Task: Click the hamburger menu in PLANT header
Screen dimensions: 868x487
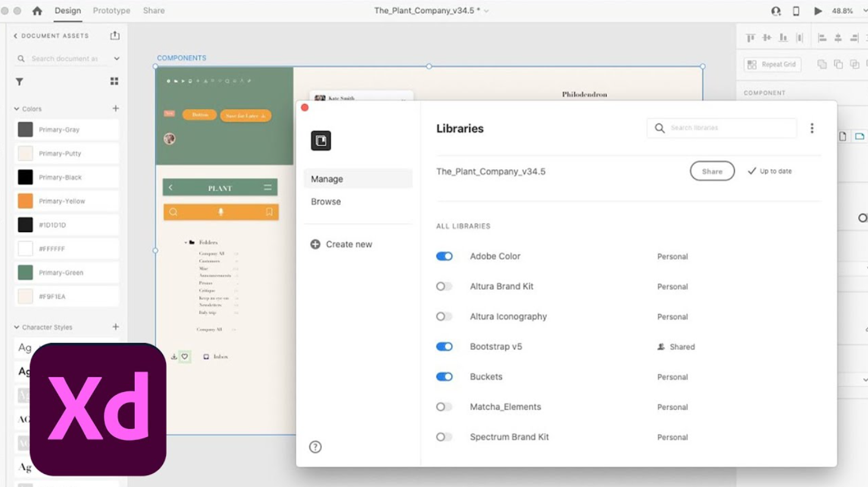Action: (x=268, y=187)
